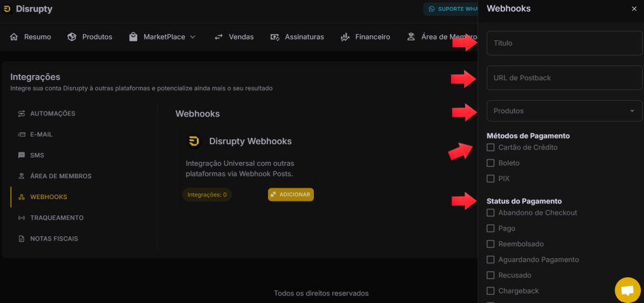
Task: Check the Boleto payment method
Action: (x=491, y=163)
